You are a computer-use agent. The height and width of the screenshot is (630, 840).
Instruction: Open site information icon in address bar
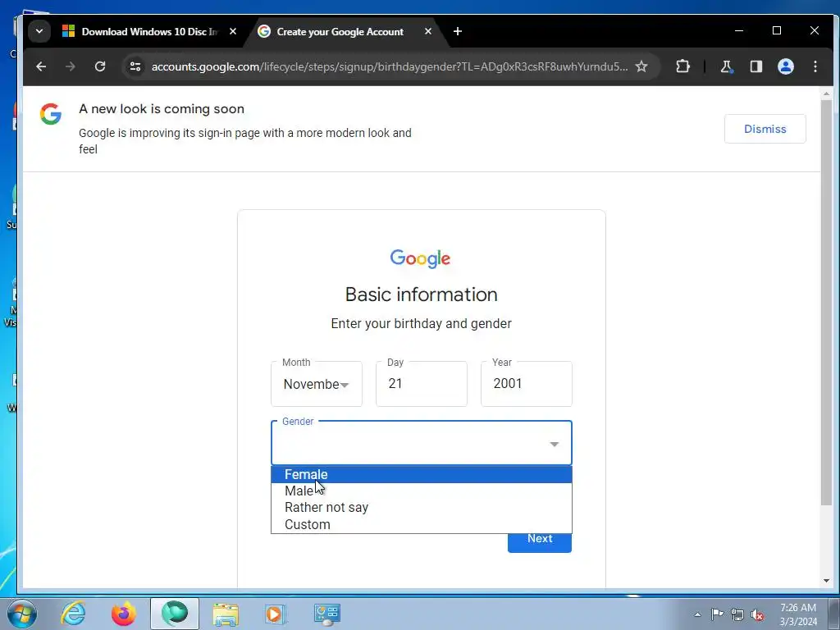click(135, 66)
